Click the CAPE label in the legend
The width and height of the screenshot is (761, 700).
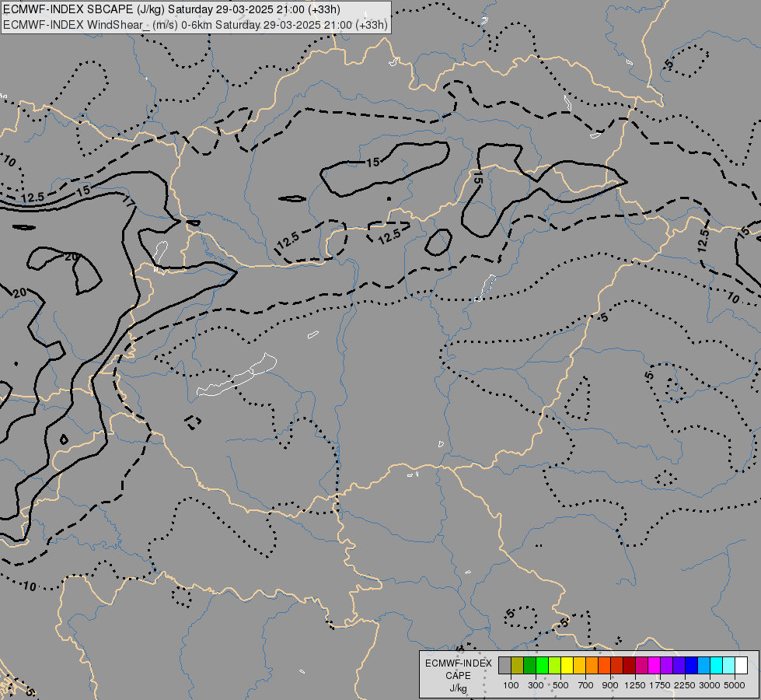click(x=458, y=676)
